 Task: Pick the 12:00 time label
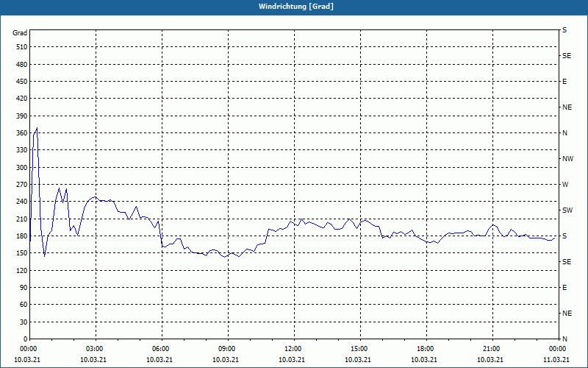[x=292, y=349]
